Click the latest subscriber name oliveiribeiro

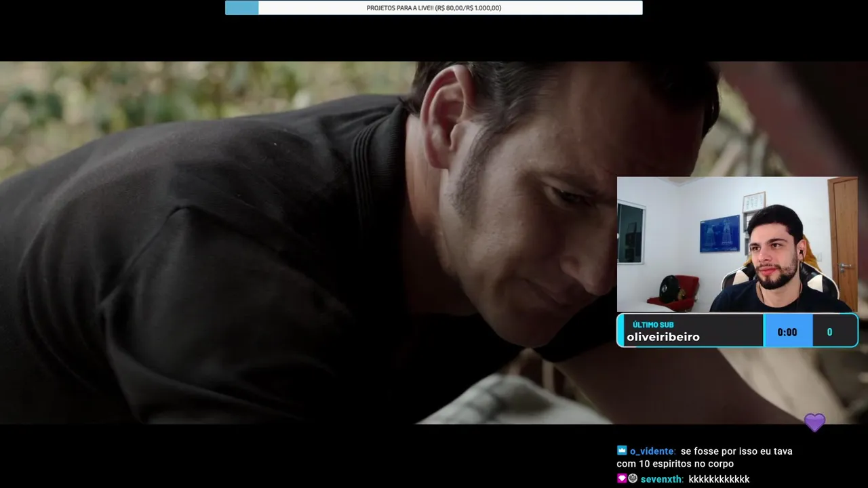point(663,337)
